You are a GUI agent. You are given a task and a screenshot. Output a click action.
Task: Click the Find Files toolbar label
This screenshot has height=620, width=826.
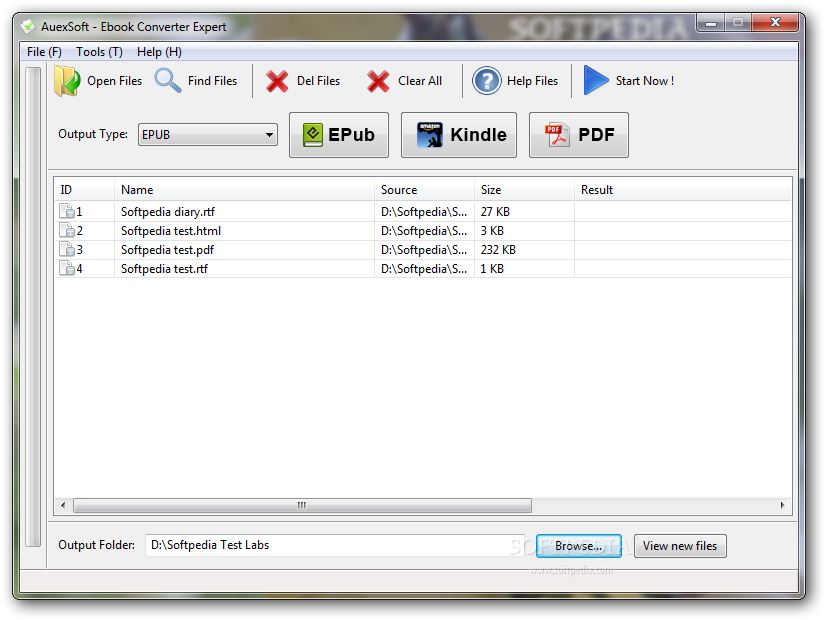point(212,81)
